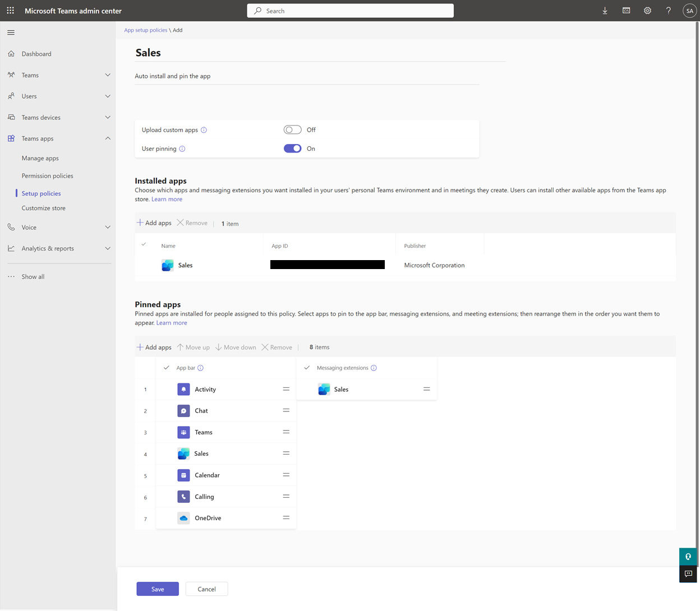Click the Teams app icon in app bar list
The image size is (700, 611).
[183, 432]
